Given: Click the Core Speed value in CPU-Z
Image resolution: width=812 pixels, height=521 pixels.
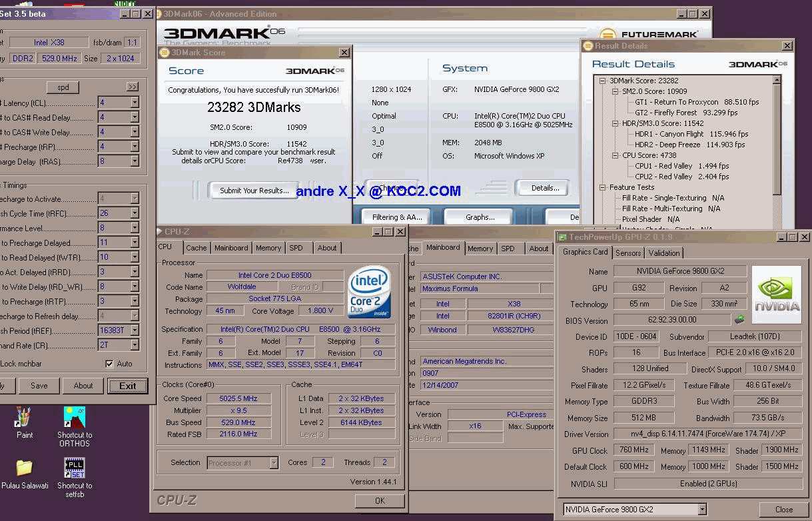Looking at the screenshot, I should (x=238, y=398).
